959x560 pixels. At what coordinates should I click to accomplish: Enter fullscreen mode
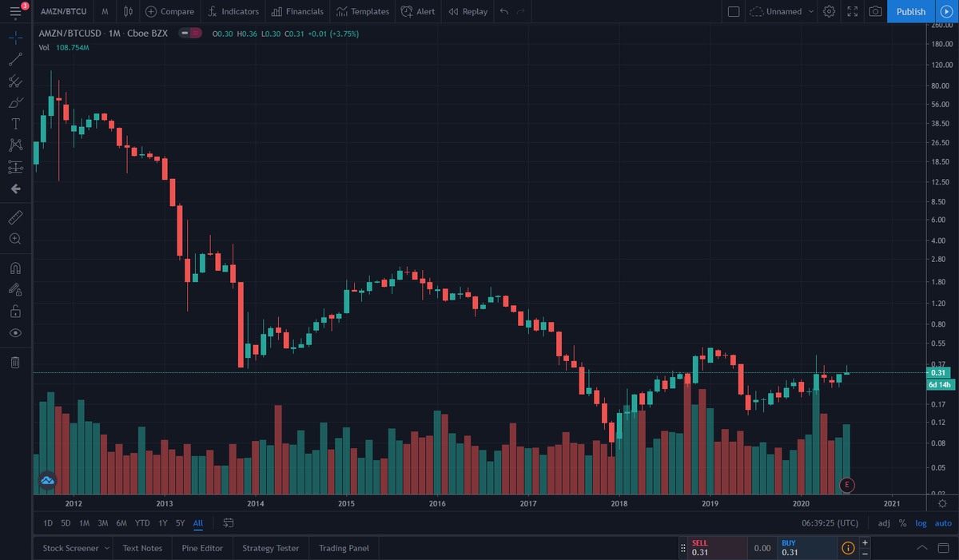click(x=852, y=11)
